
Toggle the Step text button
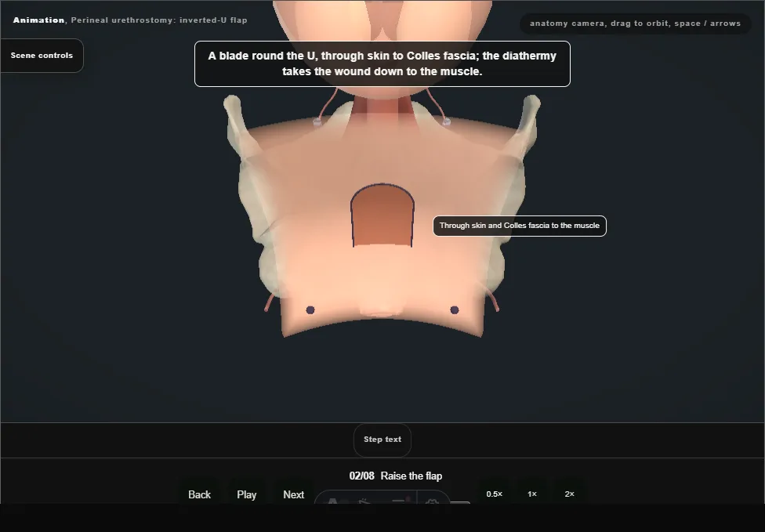pyautogui.click(x=382, y=440)
